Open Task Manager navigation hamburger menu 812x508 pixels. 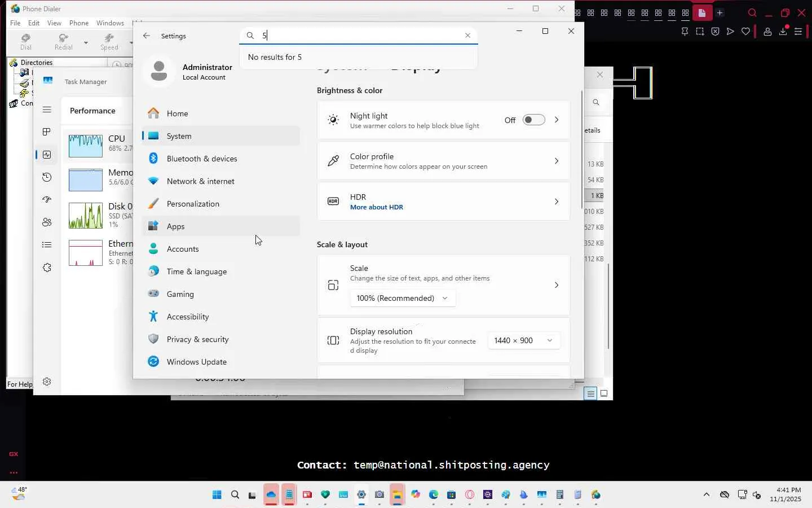(47, 110)
